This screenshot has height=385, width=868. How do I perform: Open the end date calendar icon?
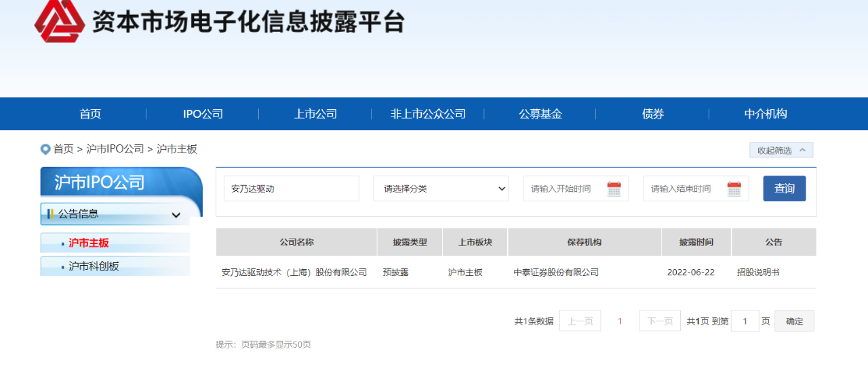tap(734, 189)
